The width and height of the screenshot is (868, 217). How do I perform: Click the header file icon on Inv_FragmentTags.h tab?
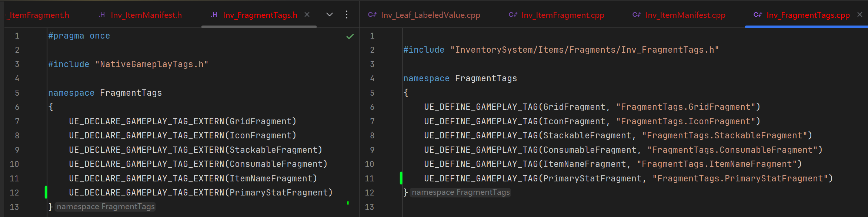pyautogui.click(x=214, y=15)
